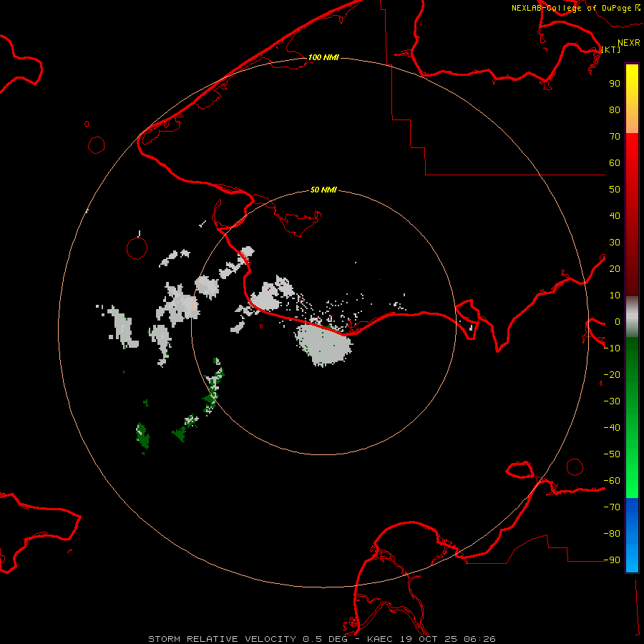The width and height of the screenshot is (644, 644).
Task: Pick the gray zero-velocity segment of color bar
Action: point(632,317)
